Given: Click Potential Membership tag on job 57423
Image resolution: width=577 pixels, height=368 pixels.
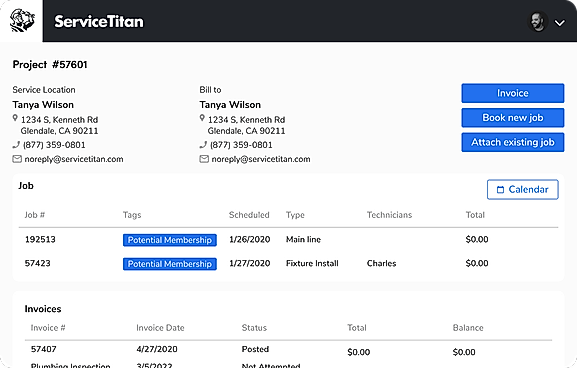Looking at the screenshot, I should 170,264.
